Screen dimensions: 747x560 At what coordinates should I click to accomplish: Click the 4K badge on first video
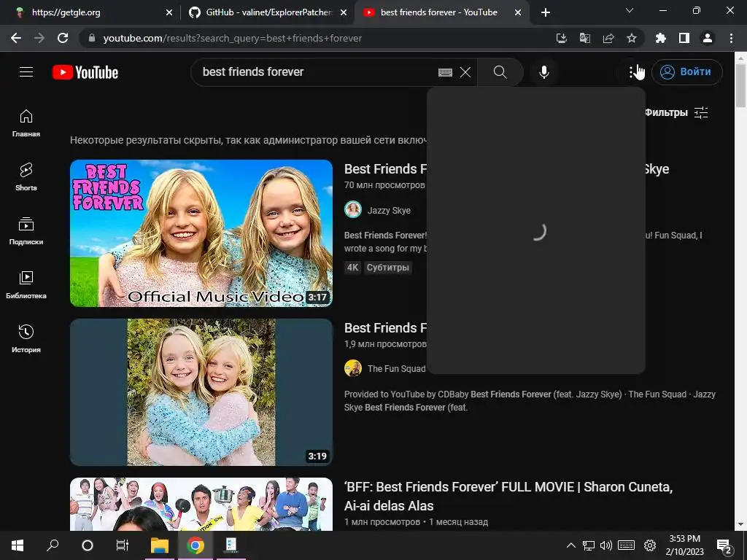click(x=352, y=268)
